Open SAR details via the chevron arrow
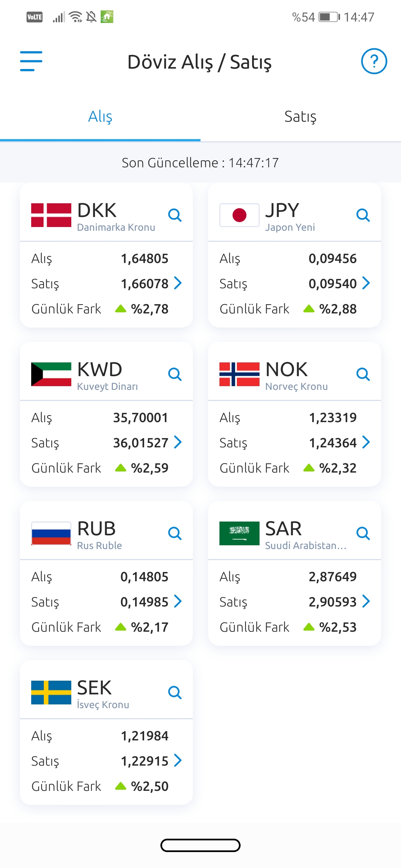Image resolution: width=401 pixels, height=868 pixels. tap(366, 602)
